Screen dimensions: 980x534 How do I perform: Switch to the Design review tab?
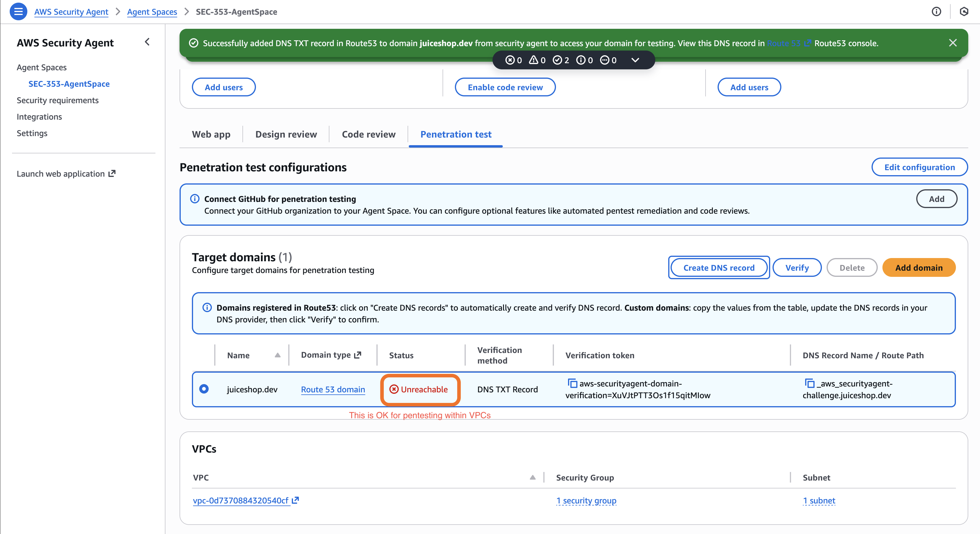286,134
